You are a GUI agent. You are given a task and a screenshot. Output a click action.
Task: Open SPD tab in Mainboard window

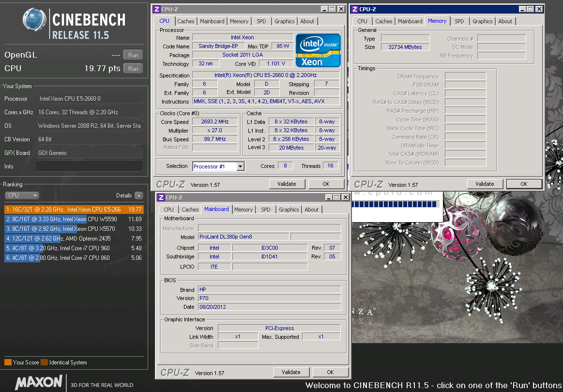266,209
